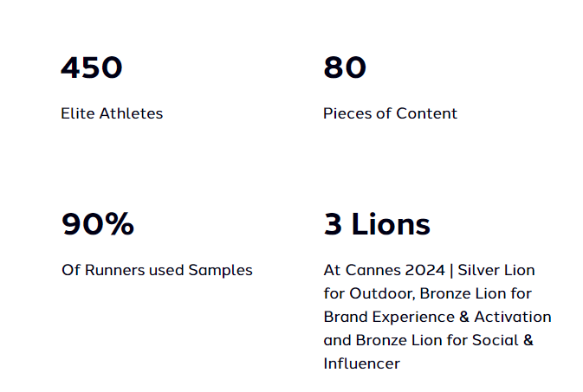Click the word Elite

77,113
